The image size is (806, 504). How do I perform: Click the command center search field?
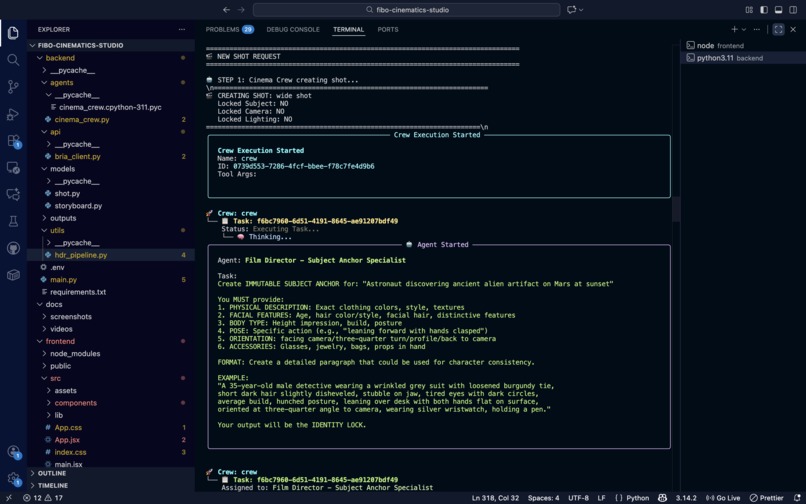(407, 10)
